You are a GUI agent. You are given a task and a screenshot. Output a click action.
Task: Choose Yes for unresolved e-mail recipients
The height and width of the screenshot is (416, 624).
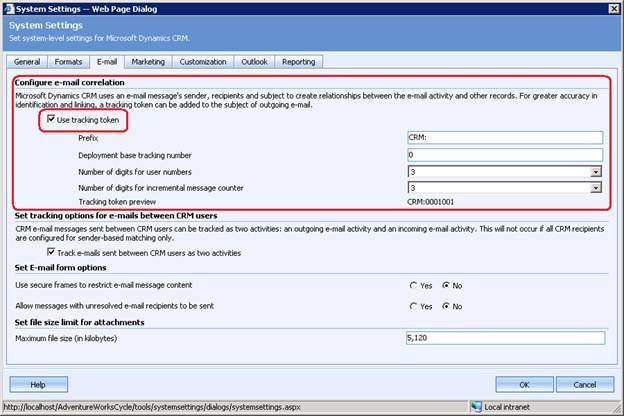415,306
